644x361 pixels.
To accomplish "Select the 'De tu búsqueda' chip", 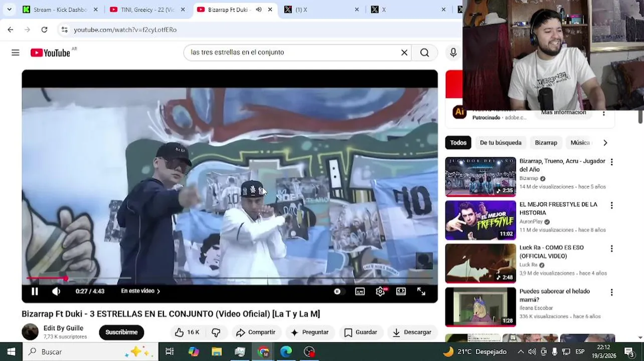I will click(501, 143).
